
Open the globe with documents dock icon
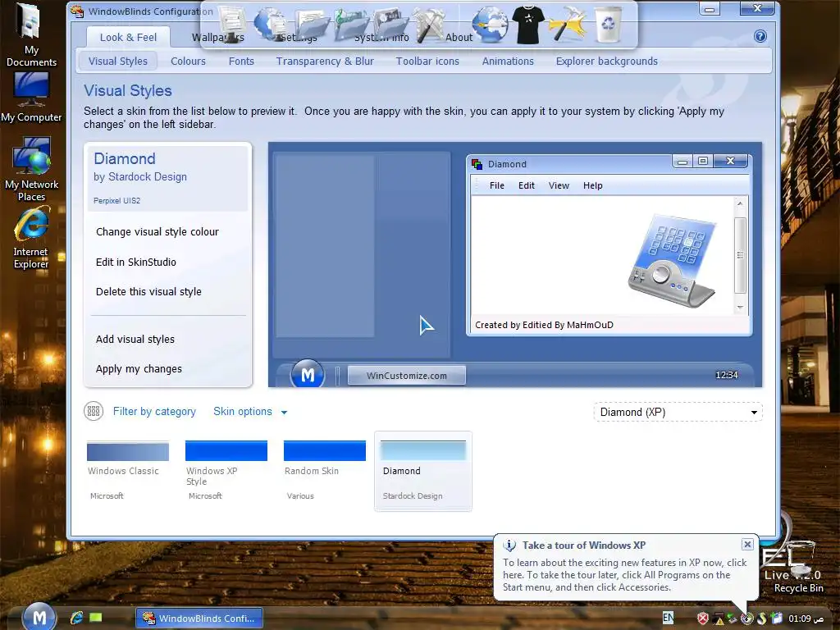[271, 24]
